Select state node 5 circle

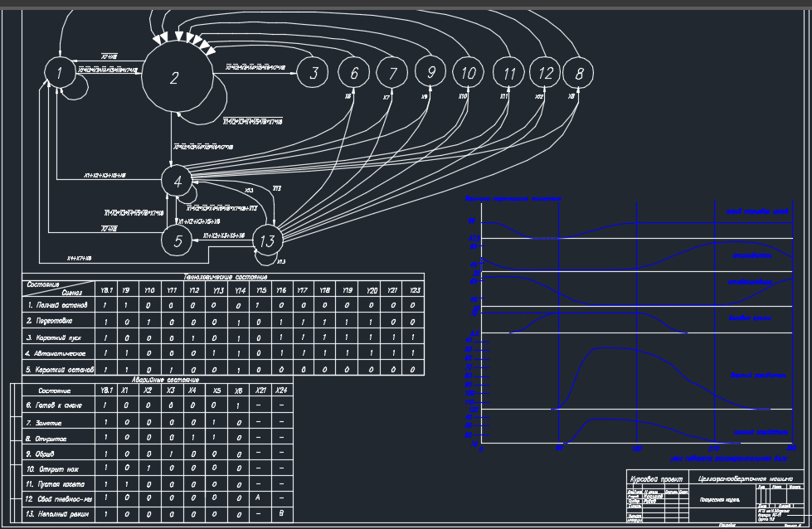click(x=177, y=240)
